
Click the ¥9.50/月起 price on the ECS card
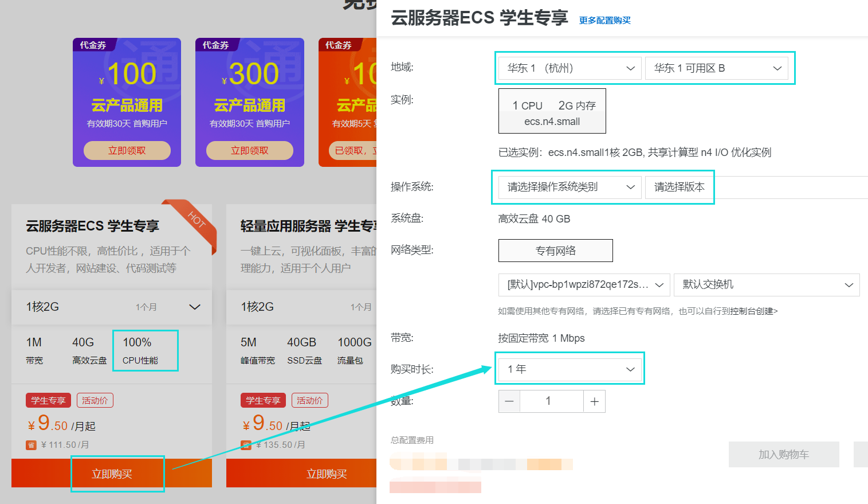(61, 424)
